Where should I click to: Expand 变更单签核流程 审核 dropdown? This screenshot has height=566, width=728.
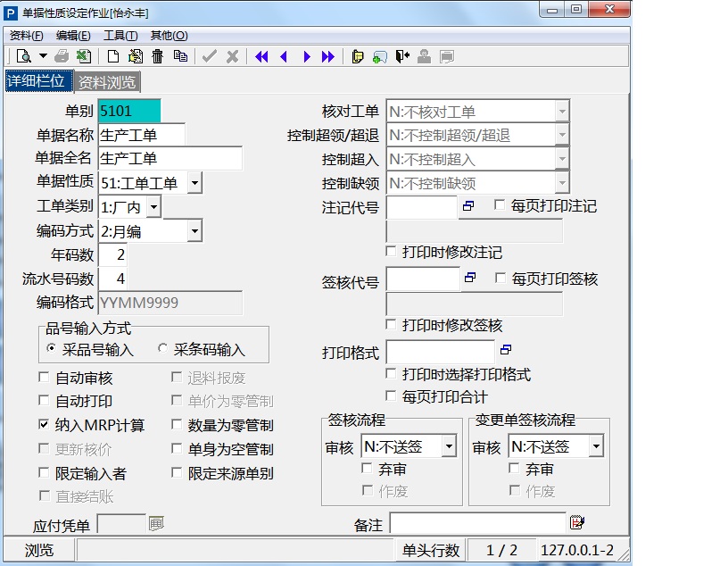(596, 446)
